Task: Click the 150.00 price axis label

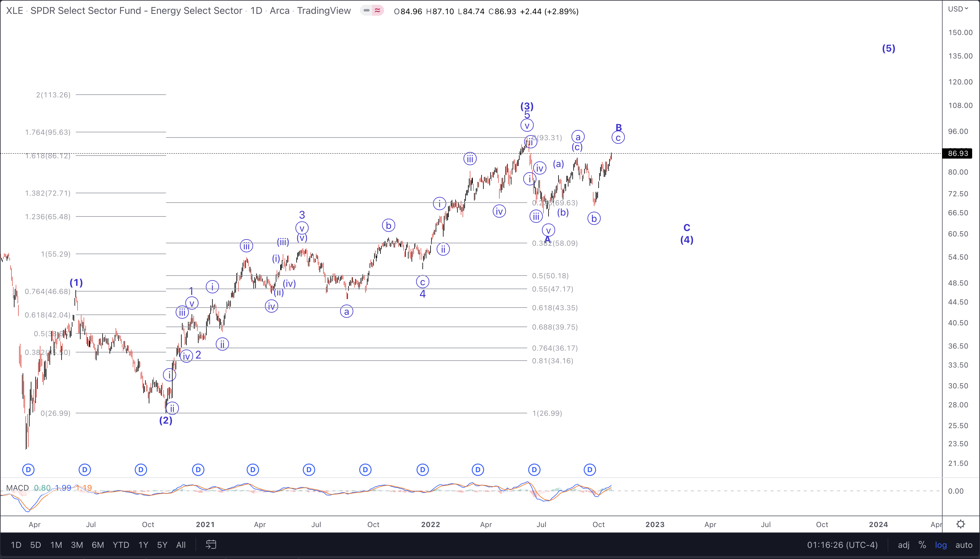Action: [960, 33]
